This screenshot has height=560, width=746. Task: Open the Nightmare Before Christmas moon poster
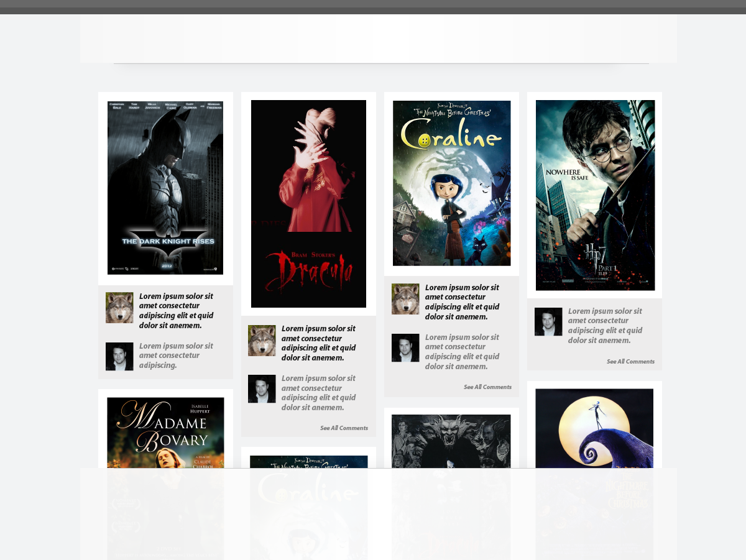tap(594, 474)
